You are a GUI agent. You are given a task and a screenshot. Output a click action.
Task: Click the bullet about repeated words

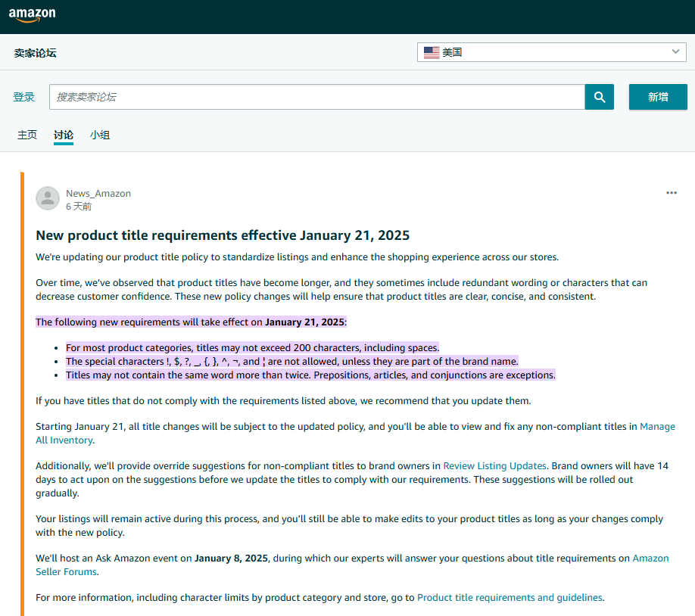coord(310,375)
